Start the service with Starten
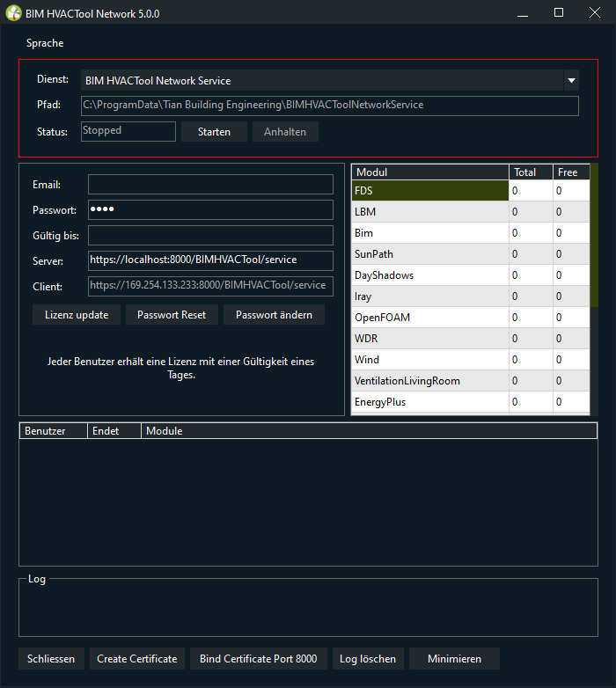This screenshot has height=688, width=616. pyautogui.click(x=214, y=132)
